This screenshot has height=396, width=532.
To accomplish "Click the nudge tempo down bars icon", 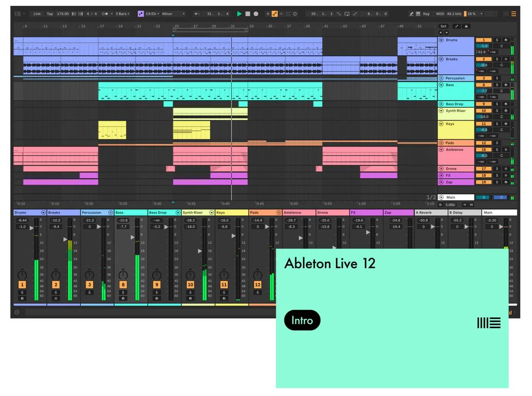I will 74,14.
